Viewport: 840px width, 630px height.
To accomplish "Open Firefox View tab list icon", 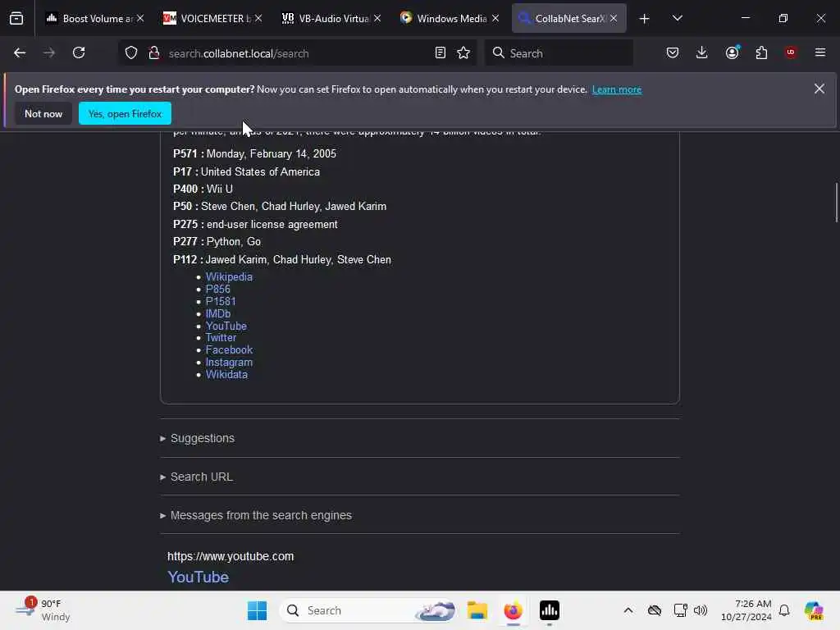I will pos(16,18).
